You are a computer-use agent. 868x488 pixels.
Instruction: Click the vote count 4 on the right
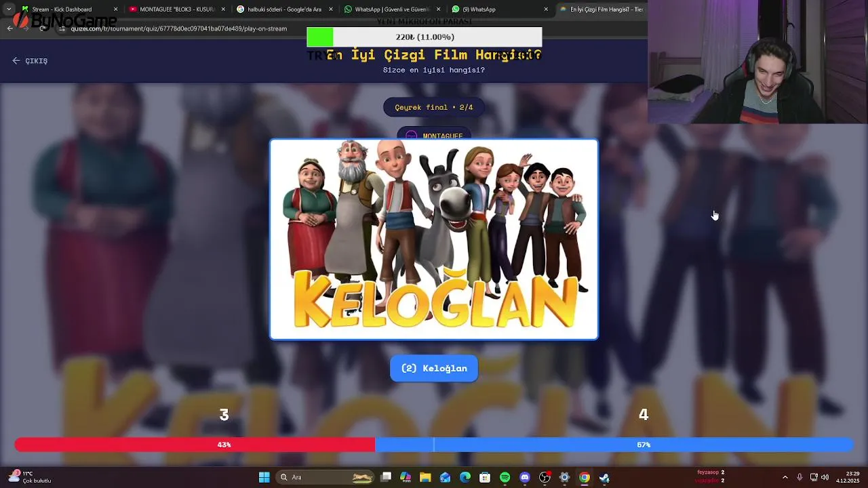tap(644, 414)
